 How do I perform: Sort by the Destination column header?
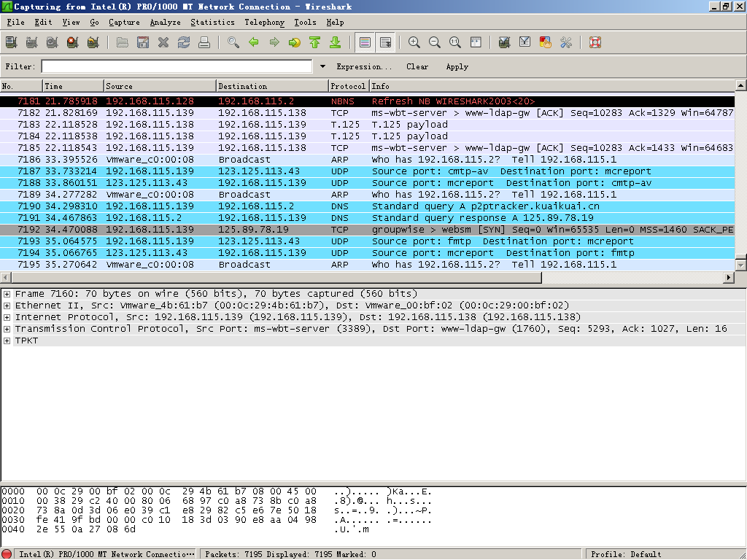[272, 86]
